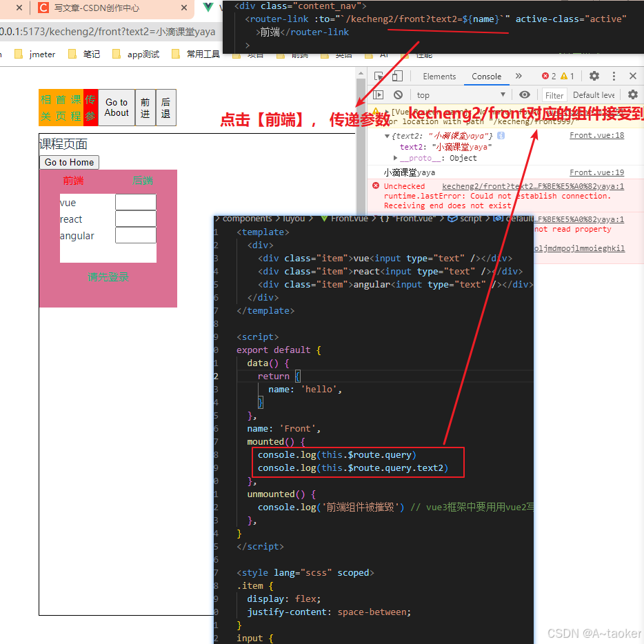Open the 后端 router link
The height and width of the screenshot is (644, 644).
[143, 180]
